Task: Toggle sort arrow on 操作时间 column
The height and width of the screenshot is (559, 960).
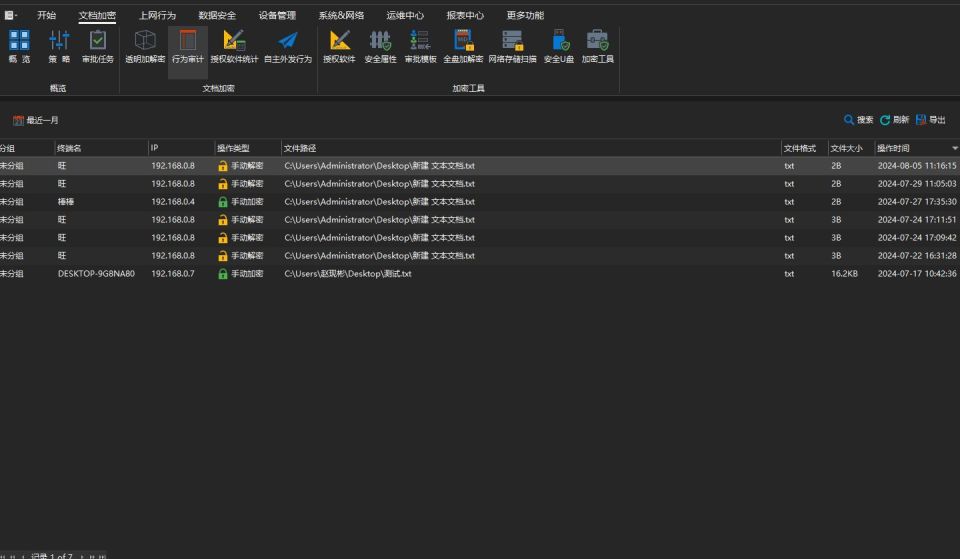Action: 954,148
